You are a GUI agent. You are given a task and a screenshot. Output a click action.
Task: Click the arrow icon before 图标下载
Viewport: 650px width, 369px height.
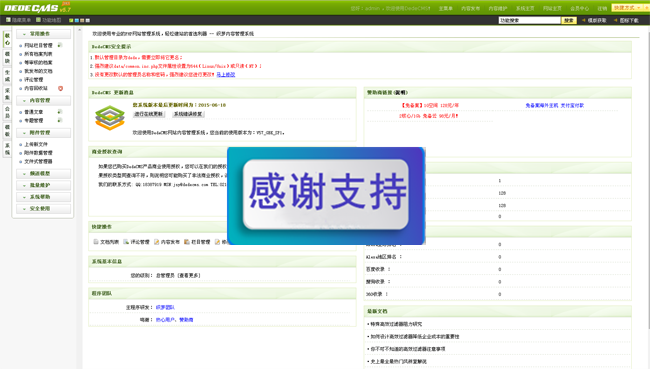pyautogui.click(x=616, y=20)
